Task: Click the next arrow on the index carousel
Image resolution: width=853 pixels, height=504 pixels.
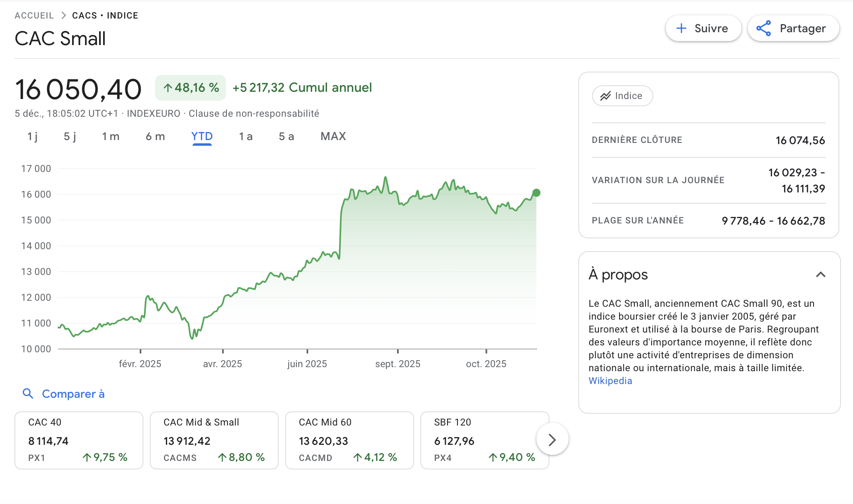Action: 552,440
